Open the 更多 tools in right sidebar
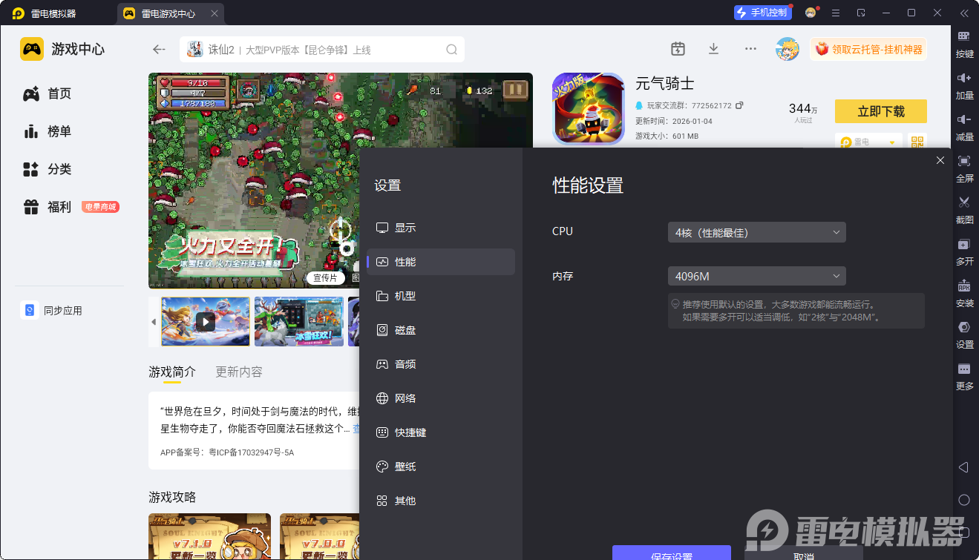 coord(964,377)
